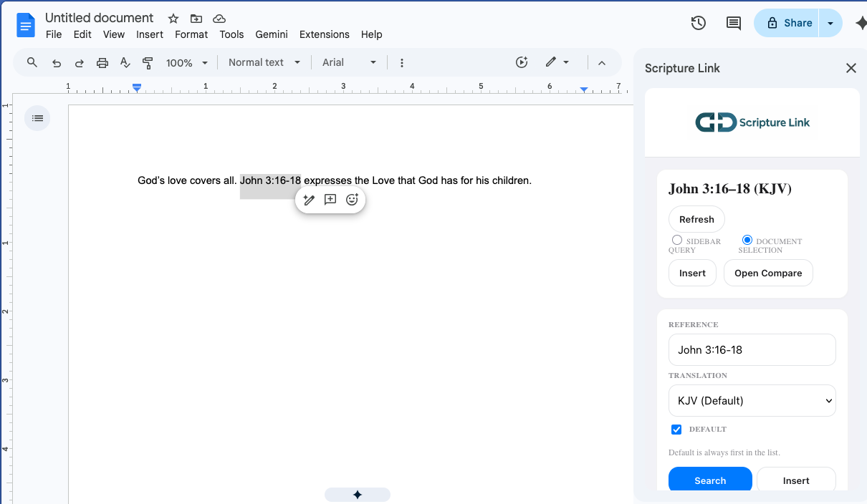Rename the Untitled document title
Image resolution: width=867 pixels, height=504 pixels.
pyautogui.click(x=100, y=18)
